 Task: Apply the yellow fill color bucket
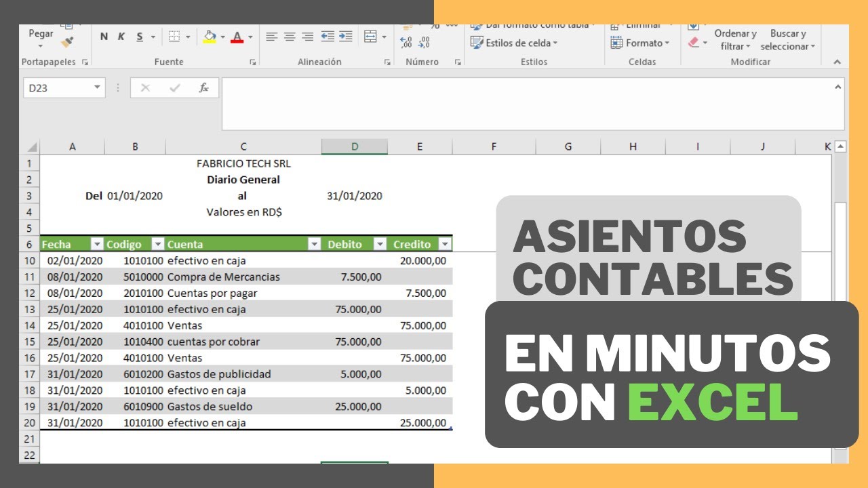click(x=210, y=37)
